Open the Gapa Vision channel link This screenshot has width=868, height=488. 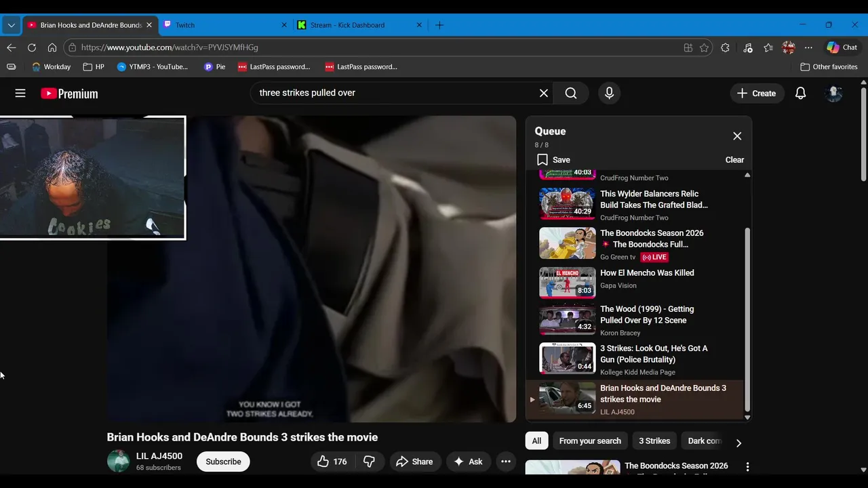[x=618, y=285]
